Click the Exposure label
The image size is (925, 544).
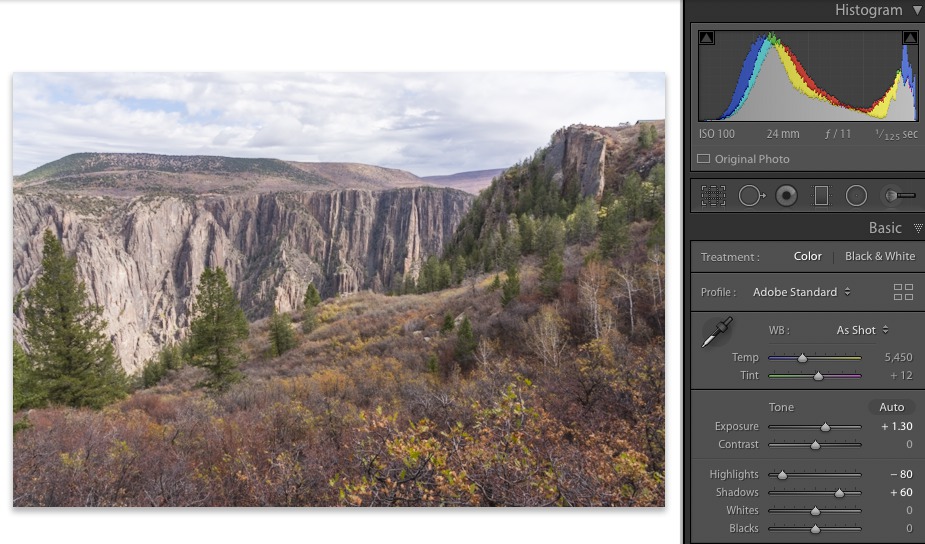pos(736,426)
